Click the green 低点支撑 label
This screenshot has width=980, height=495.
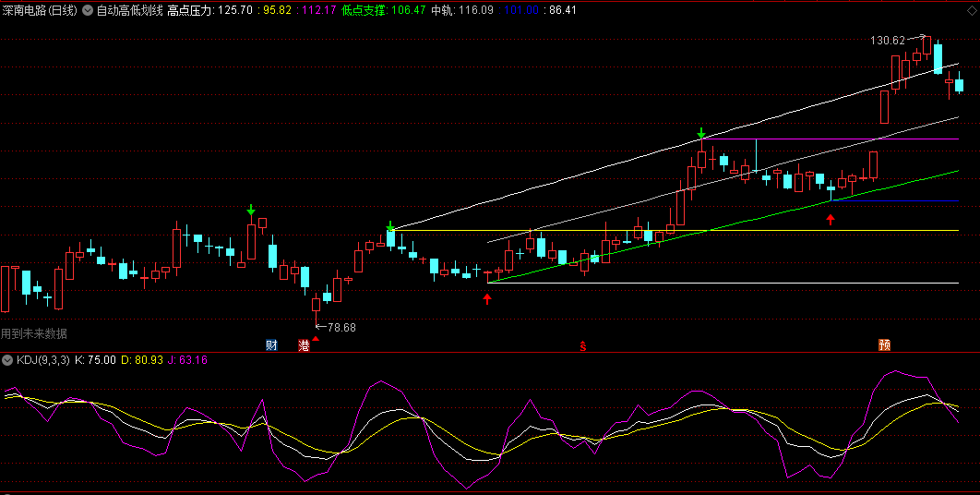tap(363, 11)
